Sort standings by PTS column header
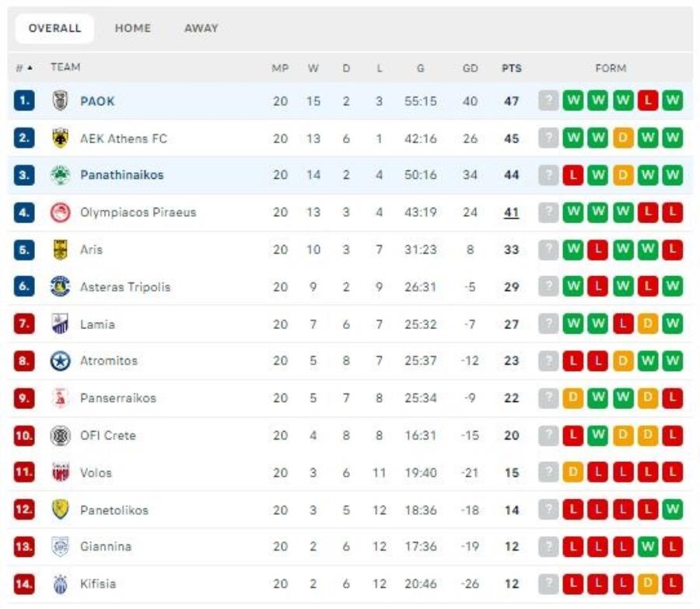This screenshot has width=700, height=609. [512, 68]
